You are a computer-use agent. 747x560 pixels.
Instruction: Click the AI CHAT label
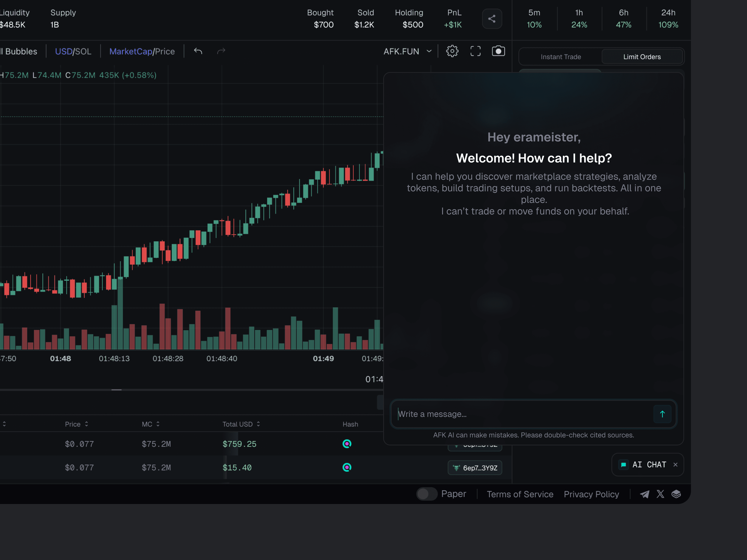click(x=649, y=465)
